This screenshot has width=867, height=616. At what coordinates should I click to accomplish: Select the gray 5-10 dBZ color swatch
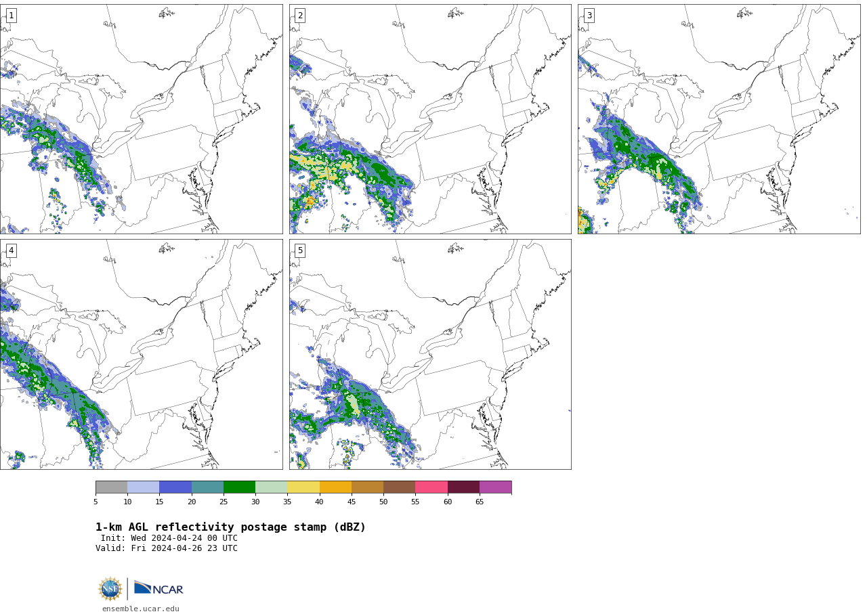click(x=111, y=487)
